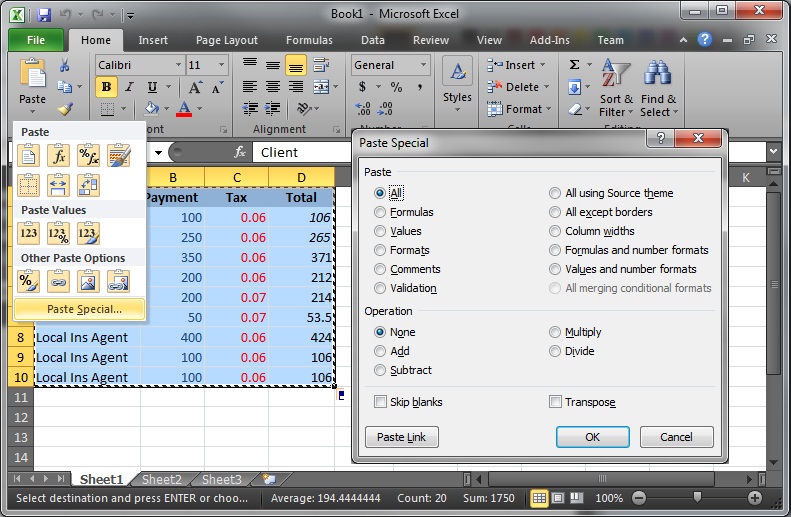This screenshot has height=517, width=791.
Task: Select the Formulas radio button
Action: pyautogui.click(x=380, y=212)
